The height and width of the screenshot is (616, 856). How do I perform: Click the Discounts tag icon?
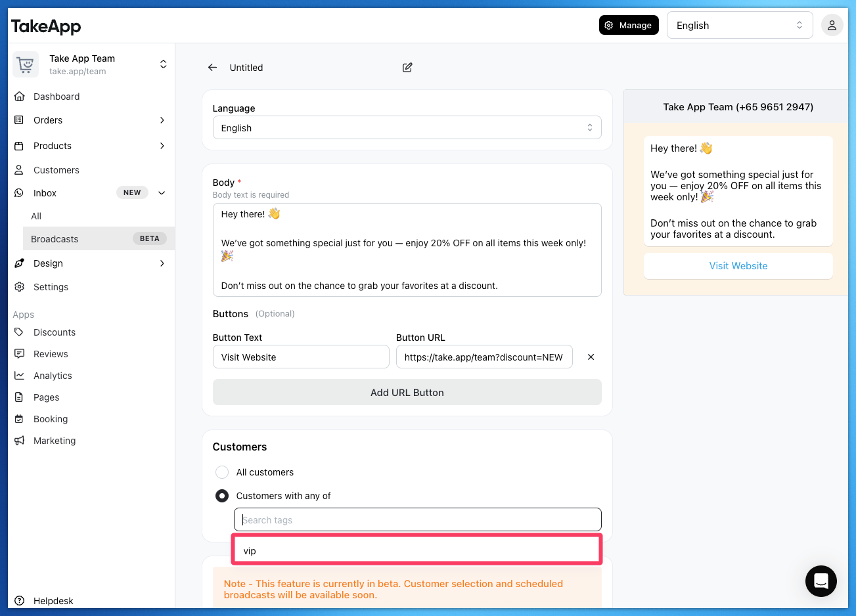pos(20,332)
